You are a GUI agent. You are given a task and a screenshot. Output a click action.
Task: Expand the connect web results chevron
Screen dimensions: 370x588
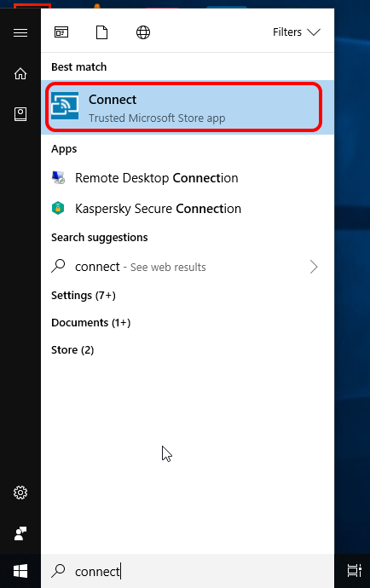tap(314, 267)
